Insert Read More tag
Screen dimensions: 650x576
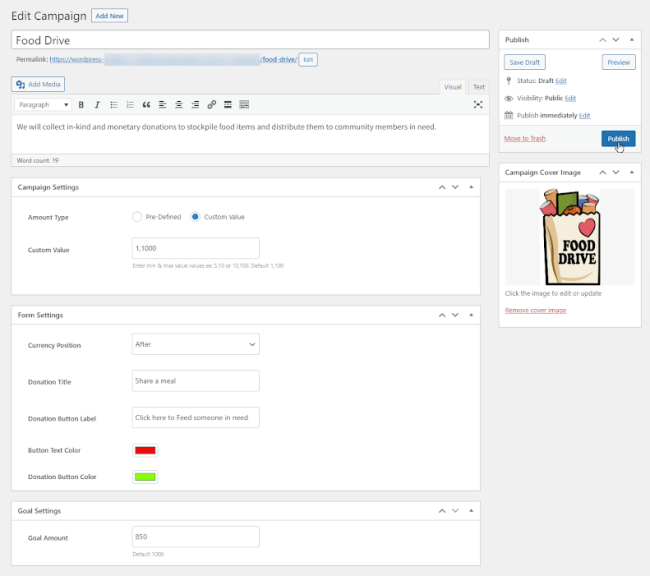228,105
